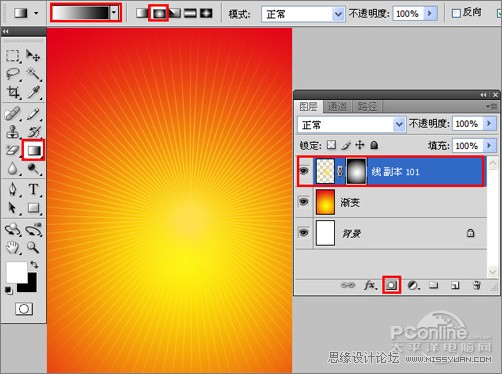
Task: Collapse the toolbox with double arrows
Action: pos(6,31)
